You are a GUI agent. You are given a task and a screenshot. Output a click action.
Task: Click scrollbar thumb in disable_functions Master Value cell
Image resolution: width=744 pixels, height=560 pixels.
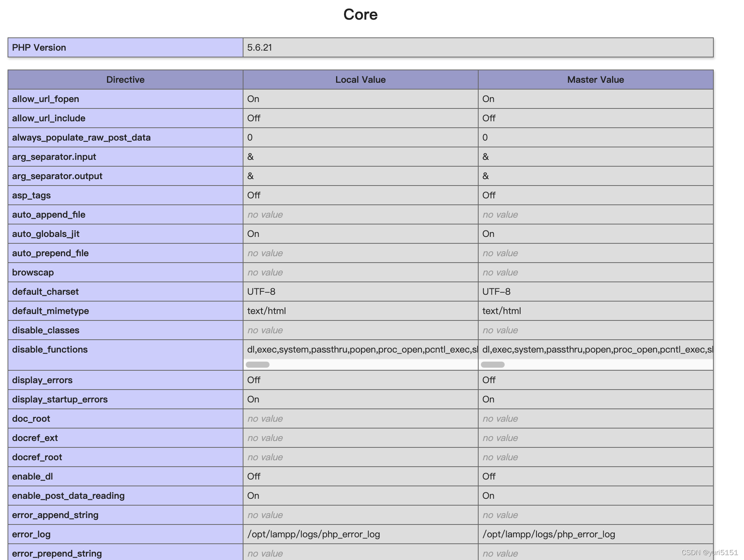[x=493, y=365]
